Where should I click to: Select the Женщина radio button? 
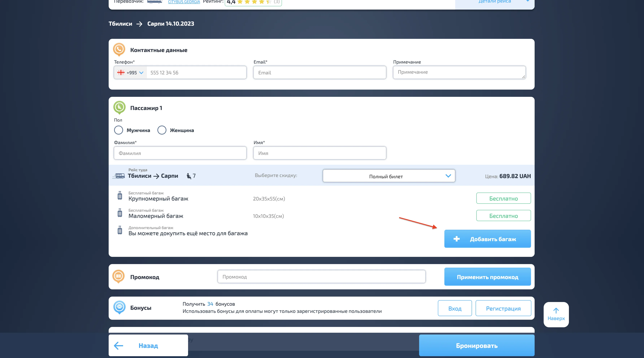(162, 130)
